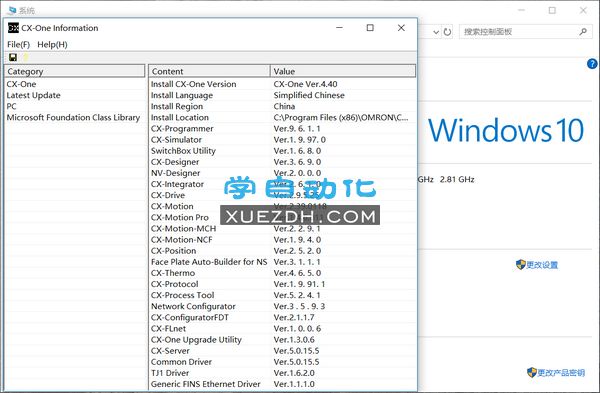
Task: Select the Generic FINS Ethernet Driver row
Action: [282, 384]
